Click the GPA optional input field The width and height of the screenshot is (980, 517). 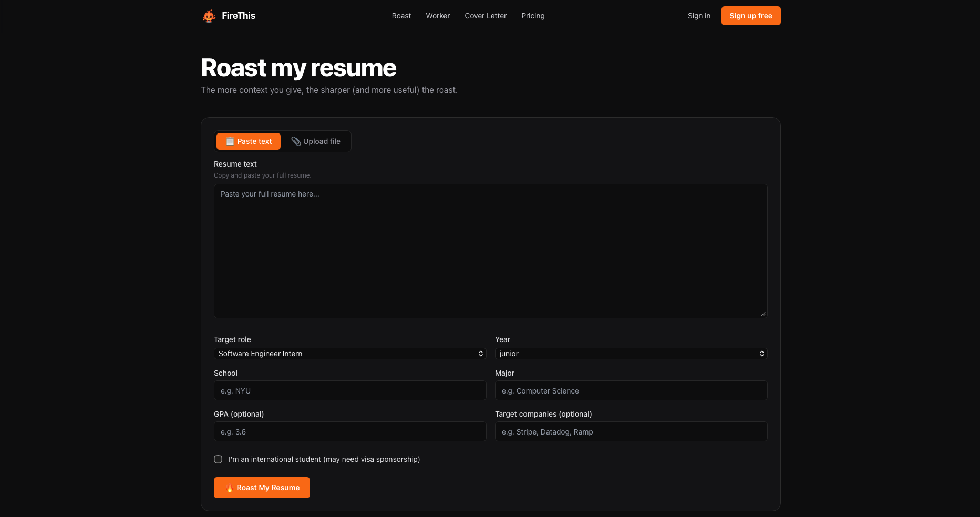350,431
